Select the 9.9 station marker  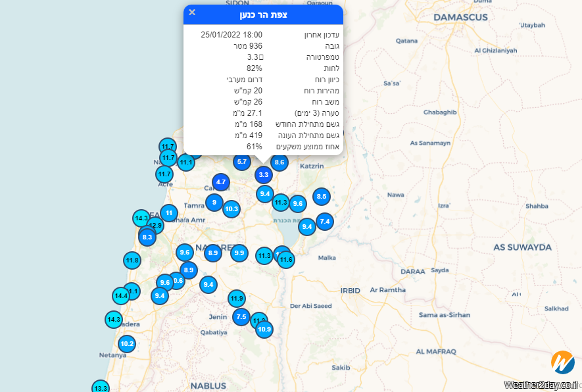tap(239, 253)
